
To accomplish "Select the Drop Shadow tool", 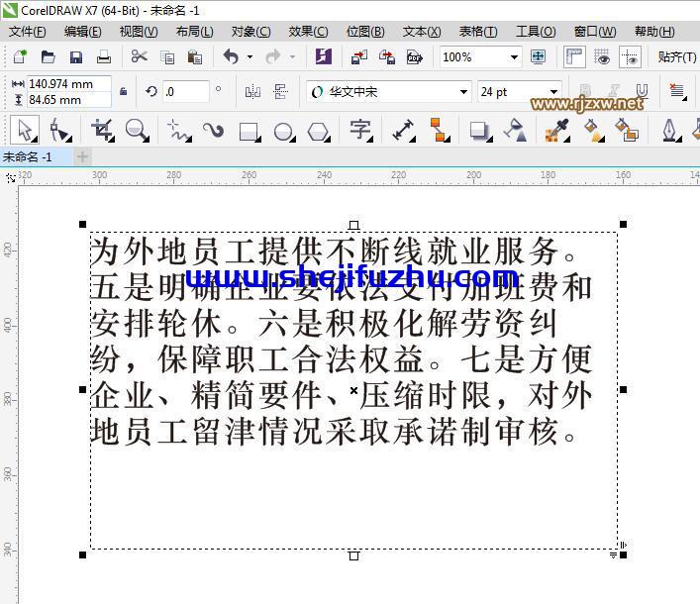I will (481, 131).
